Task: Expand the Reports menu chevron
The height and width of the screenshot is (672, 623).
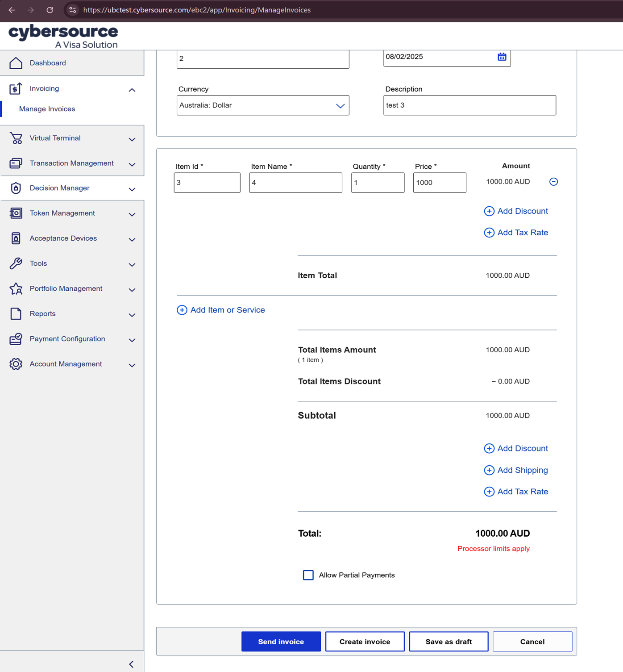Action: [x=132, y=315]
